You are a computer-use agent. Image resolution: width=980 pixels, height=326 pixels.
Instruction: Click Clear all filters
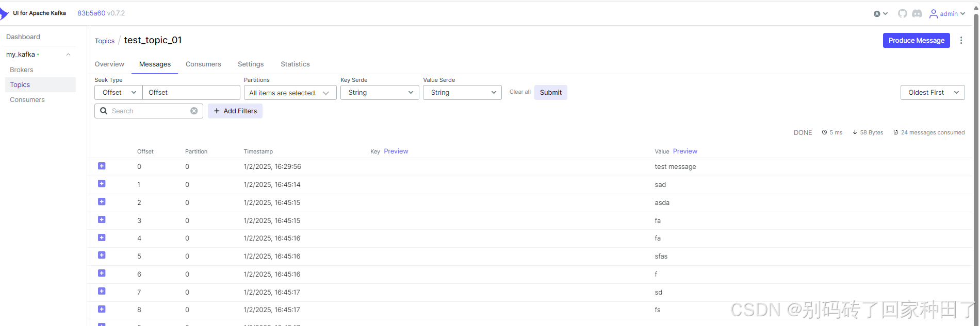click(520, 92)
